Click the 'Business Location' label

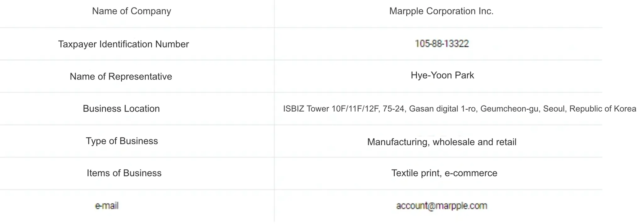click(x=121, y=109)
